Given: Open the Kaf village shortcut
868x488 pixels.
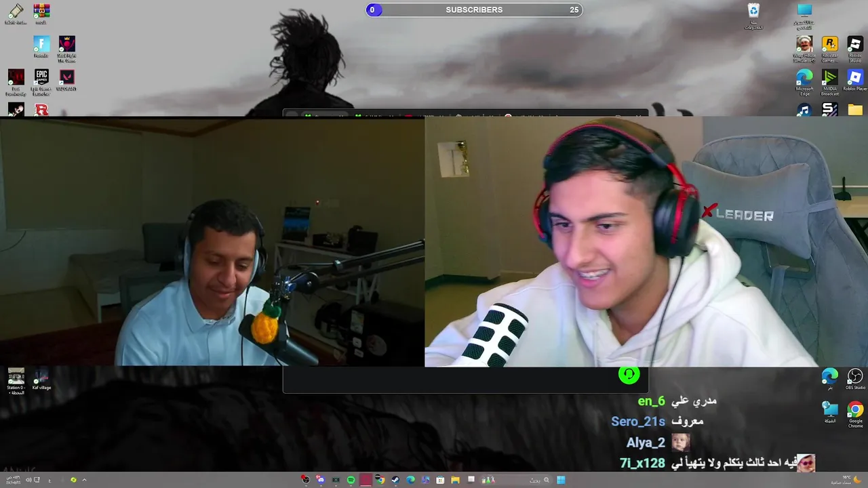Looking at the screenshot, I should [41, 379].
